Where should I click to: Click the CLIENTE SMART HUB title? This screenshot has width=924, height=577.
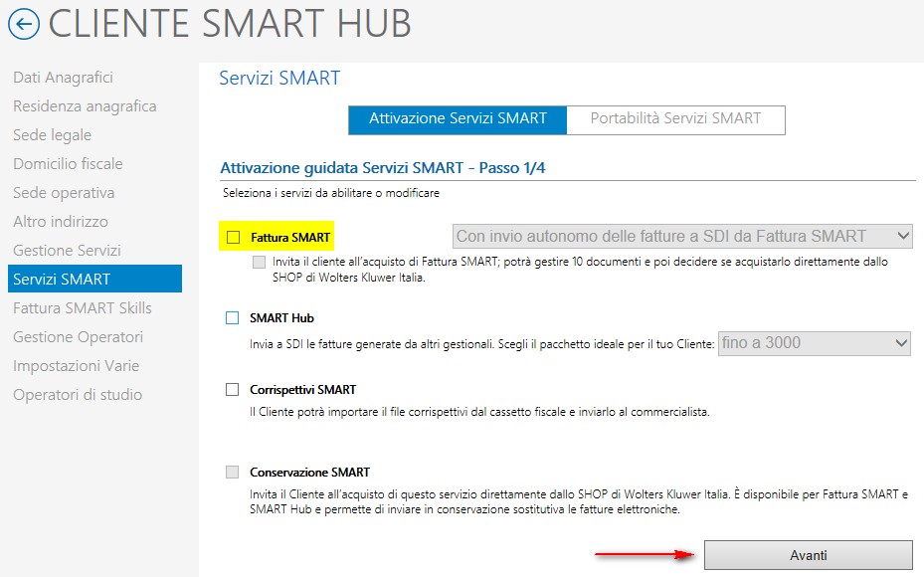coord(230,24)
